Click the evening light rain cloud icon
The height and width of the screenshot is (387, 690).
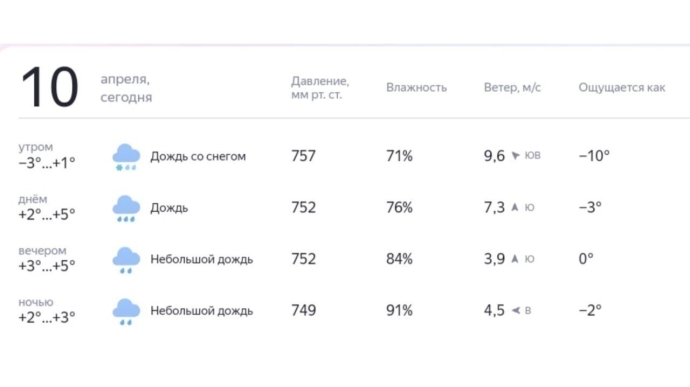(126, 260)
